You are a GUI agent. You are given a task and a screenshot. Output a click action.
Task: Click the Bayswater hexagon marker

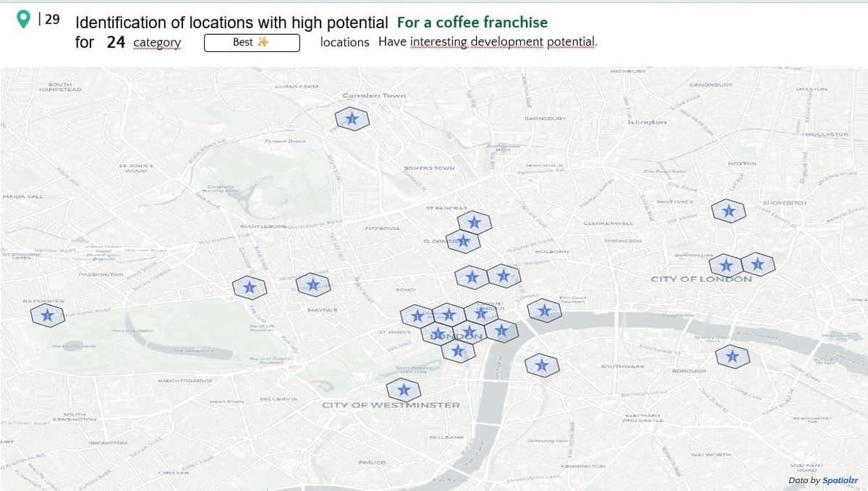point(48,314)
